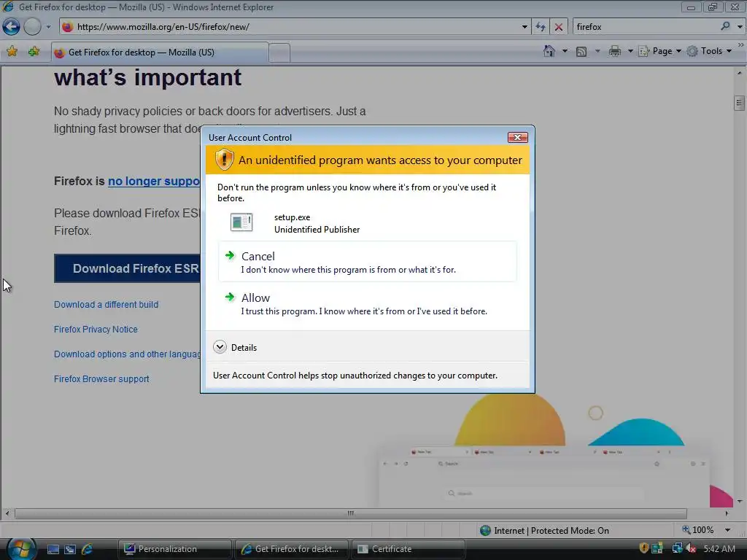
Task: Click Cancel in User Account Control
Action: 368,262
